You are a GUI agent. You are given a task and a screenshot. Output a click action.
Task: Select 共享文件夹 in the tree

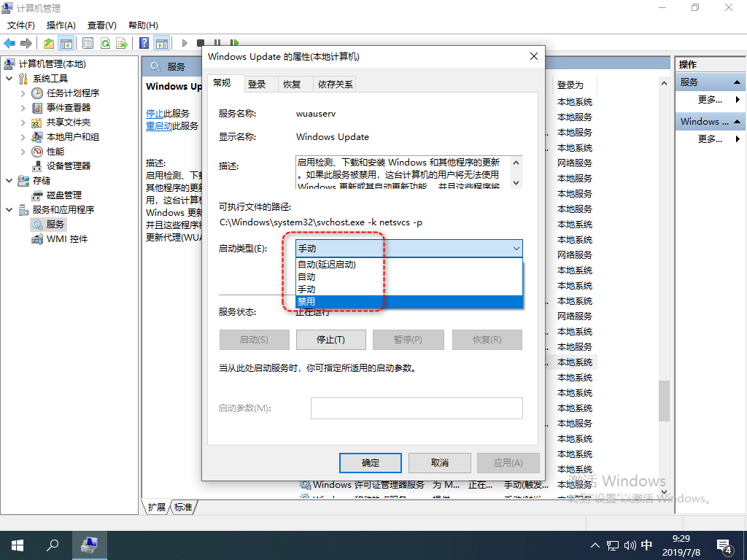coord(69,122)
